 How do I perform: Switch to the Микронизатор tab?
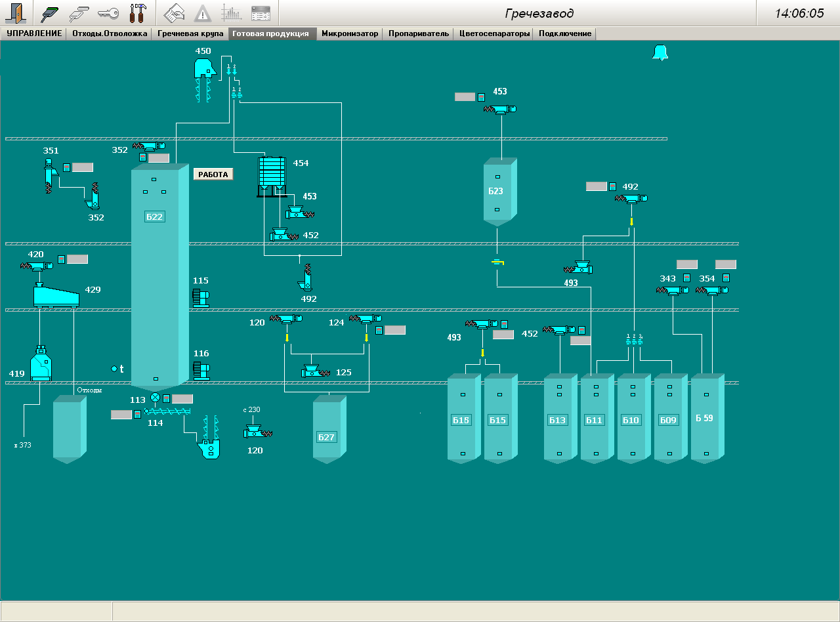pos(350,33)
